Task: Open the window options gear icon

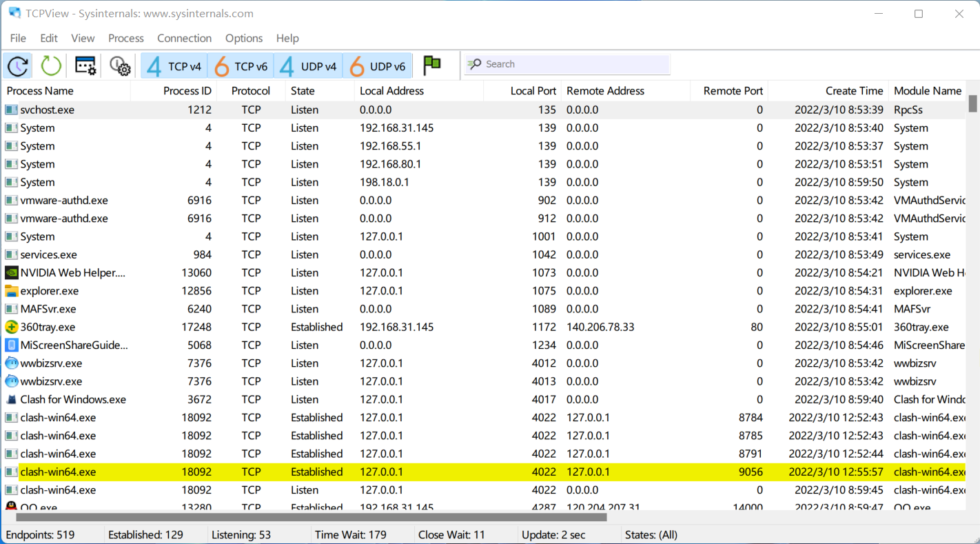Action: click(85, 66)
